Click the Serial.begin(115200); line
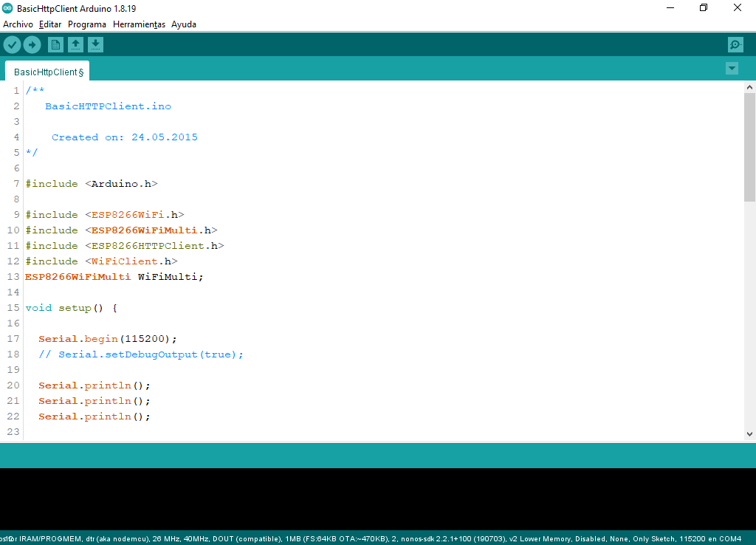This screenshot has height=545, width=756. click(x=108, y=338)
